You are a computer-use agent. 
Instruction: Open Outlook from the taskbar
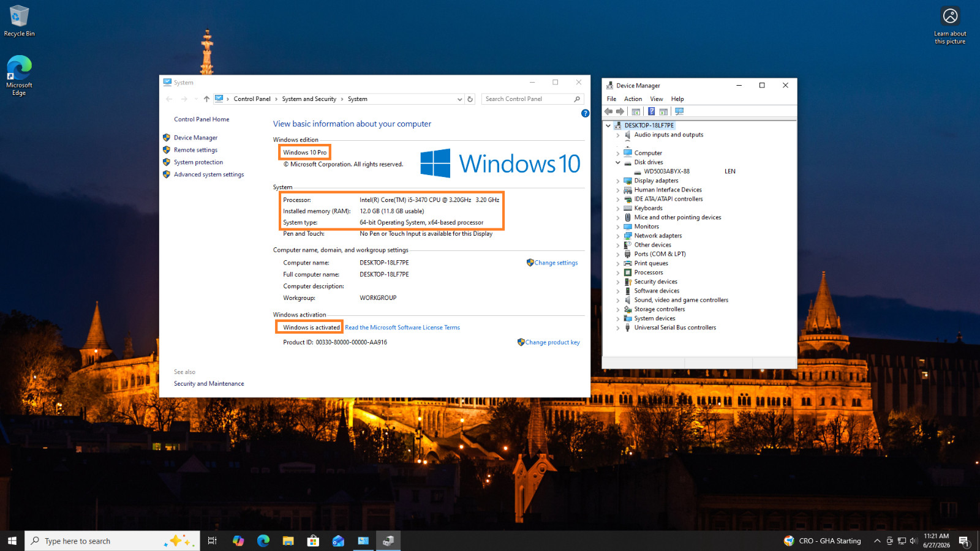tap(338, 541)
